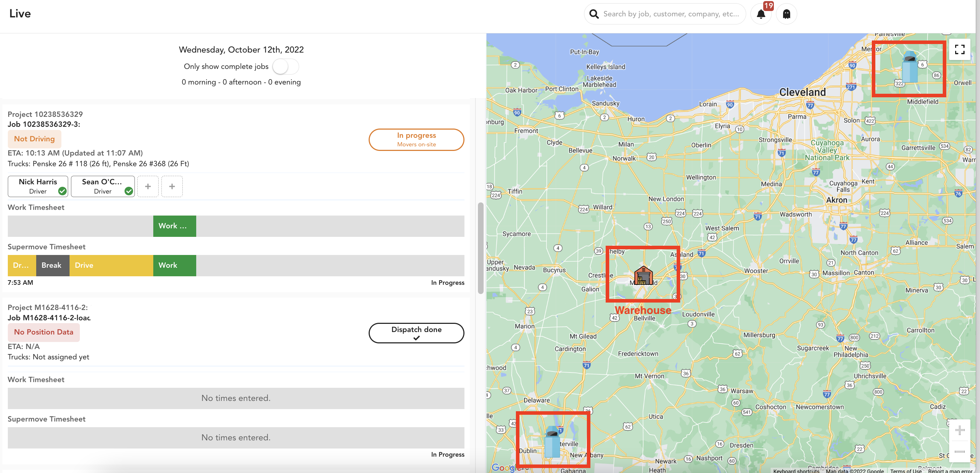
Task: Open Keyboard shortcuts map link
Action: [x=796, y=471]
